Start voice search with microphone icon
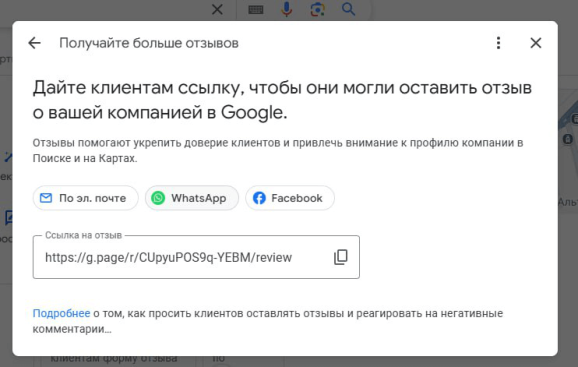 point(286,9)
